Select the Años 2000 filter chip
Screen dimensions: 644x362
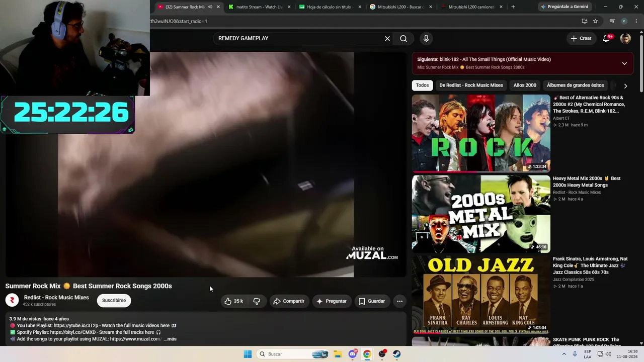pos(525,85)
